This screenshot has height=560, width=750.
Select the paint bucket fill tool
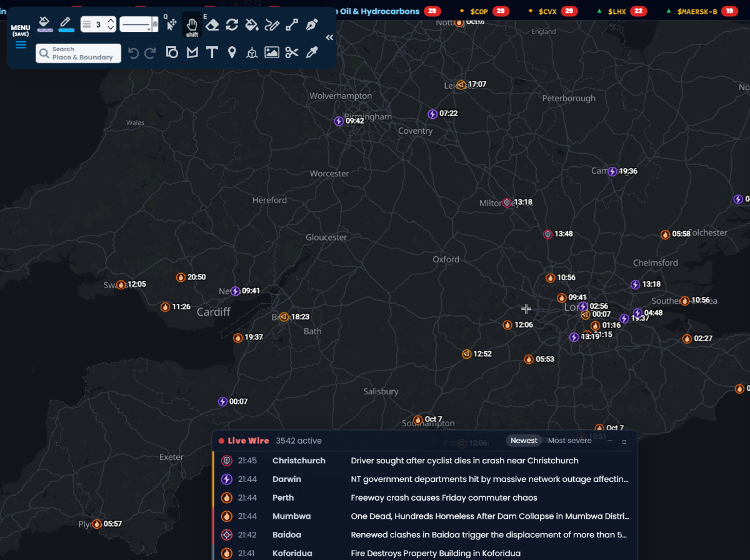[252, 24]
